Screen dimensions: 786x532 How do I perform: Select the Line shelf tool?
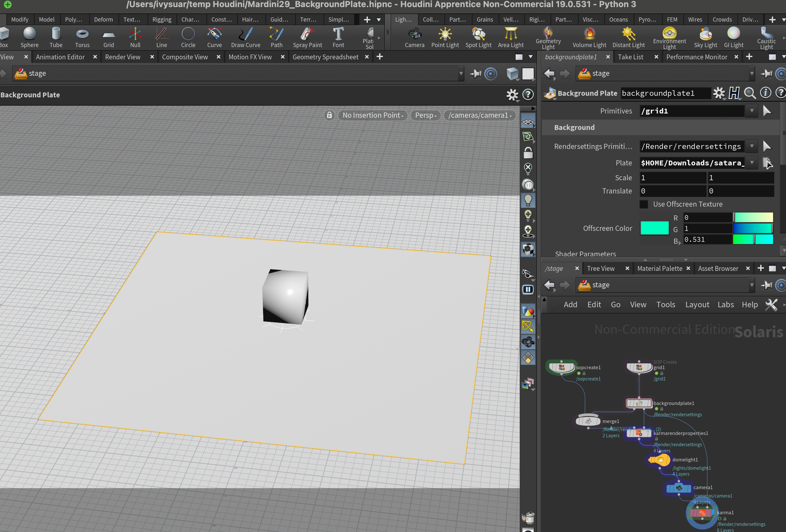point(161,37)
